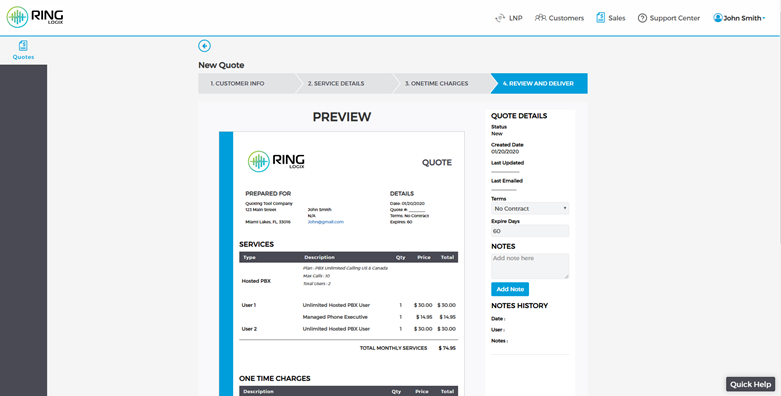This screenshot has width=781, height=396.
Task: Click the back arrow circle icon
Action: 204,46
